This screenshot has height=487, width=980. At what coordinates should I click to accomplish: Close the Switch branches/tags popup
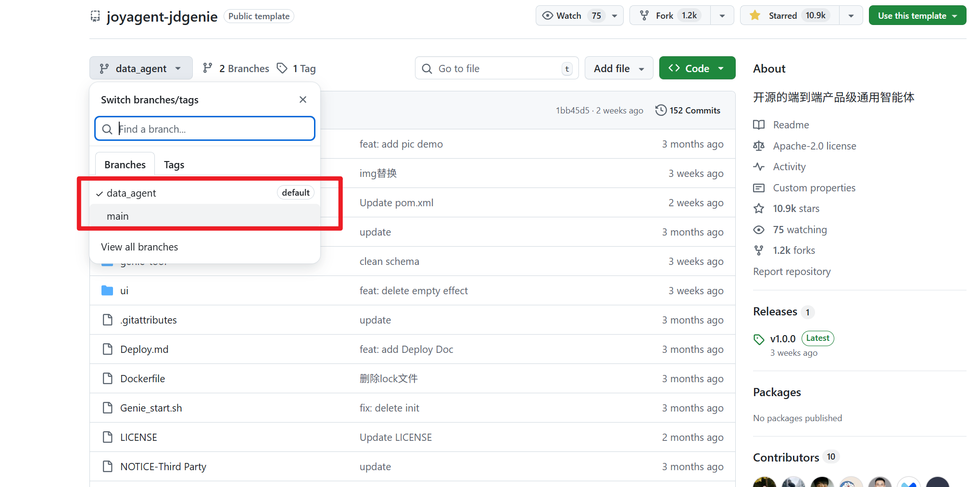[303, 100]
